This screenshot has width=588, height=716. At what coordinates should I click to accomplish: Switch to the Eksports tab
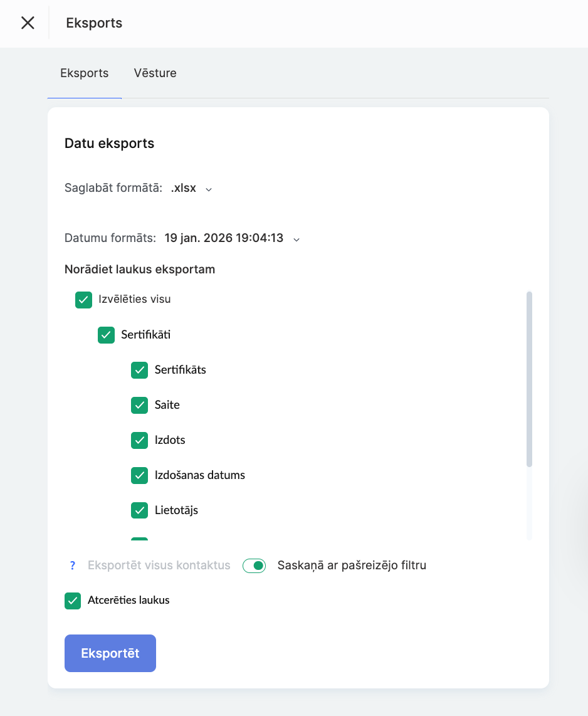tap(84, 73)
